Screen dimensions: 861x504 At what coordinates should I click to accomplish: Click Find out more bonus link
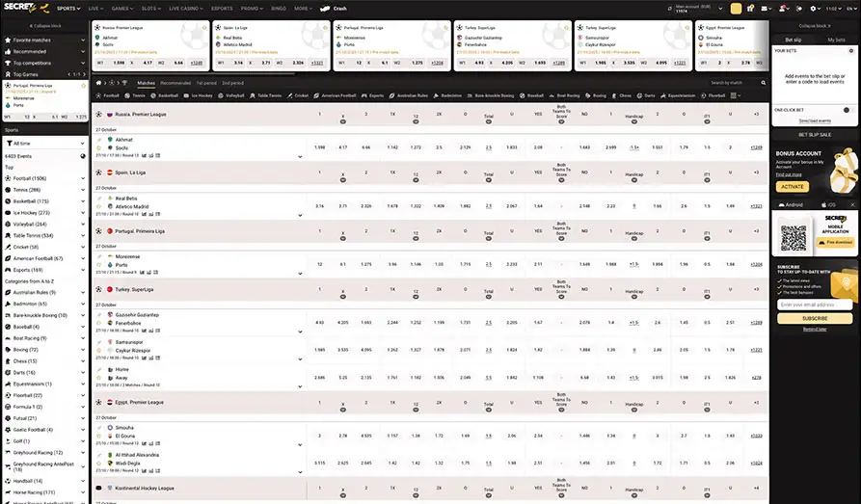pos(789,174)
